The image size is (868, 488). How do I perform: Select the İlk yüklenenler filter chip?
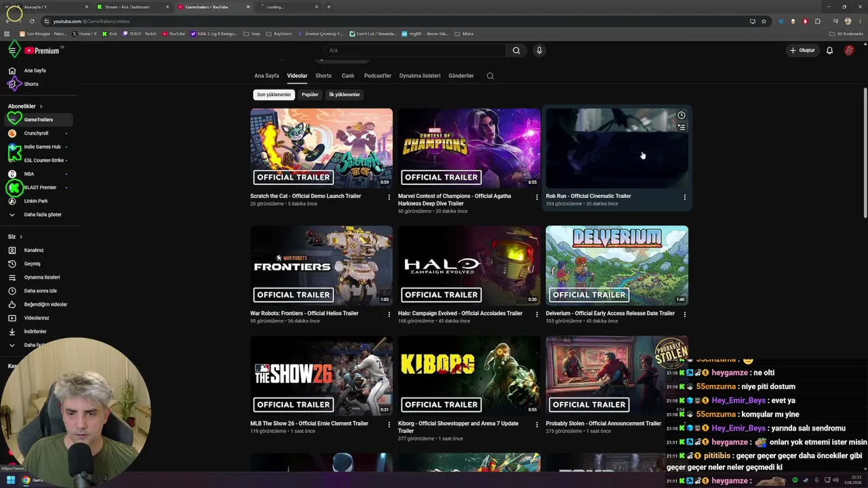(x=344, y=95)
